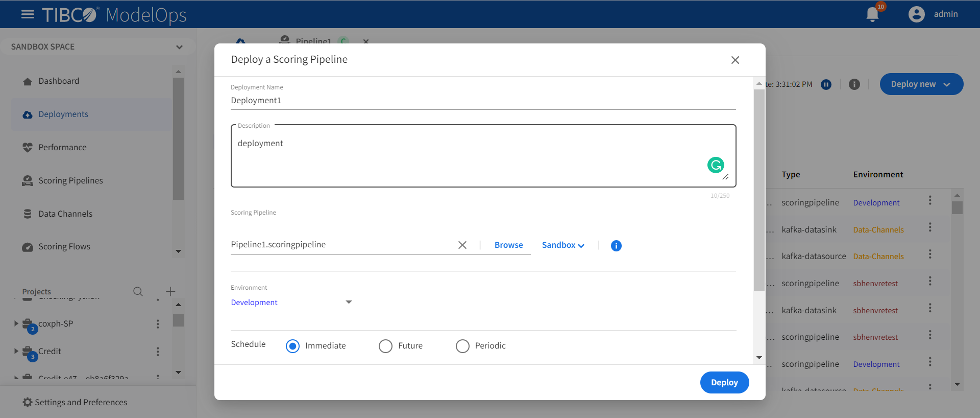Viewport: 980px width, 418px height.
Task: Search projects with the magnifier icon
Action: coord(138,291)
